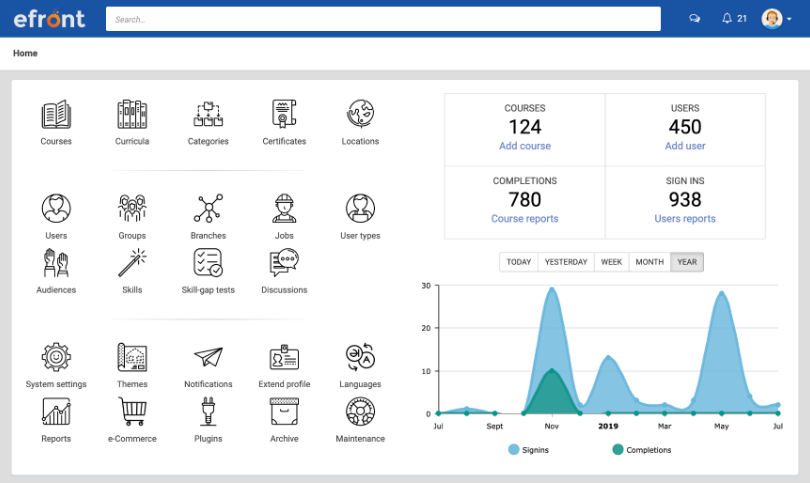The height and width of the screenshot is (483, 810).
Task: Toggle the Signins legend swatch
Action: 513,449
